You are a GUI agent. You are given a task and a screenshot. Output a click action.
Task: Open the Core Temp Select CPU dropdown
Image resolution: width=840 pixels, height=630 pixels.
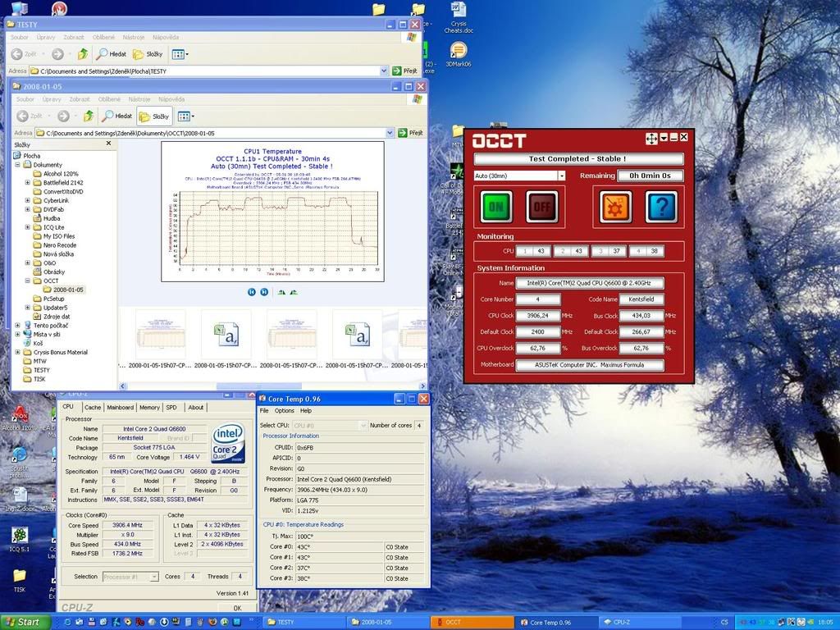point(363,426)
